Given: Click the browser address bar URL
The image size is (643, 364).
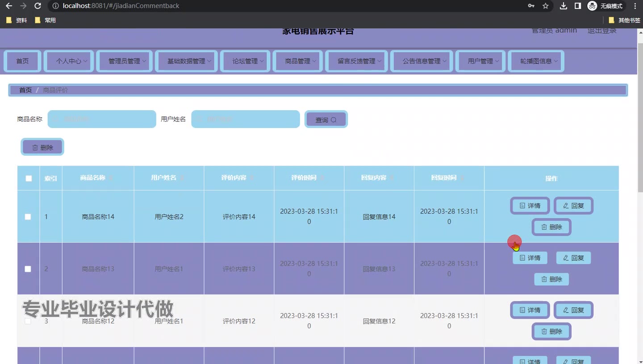Looking at the screenshot, I should tap(121, 6).
